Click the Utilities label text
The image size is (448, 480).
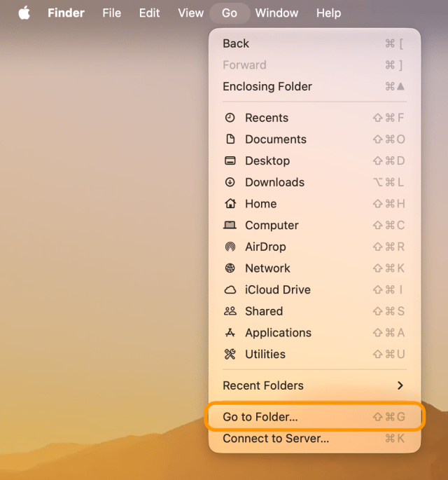pyautogui.click(x=265, y=354)
